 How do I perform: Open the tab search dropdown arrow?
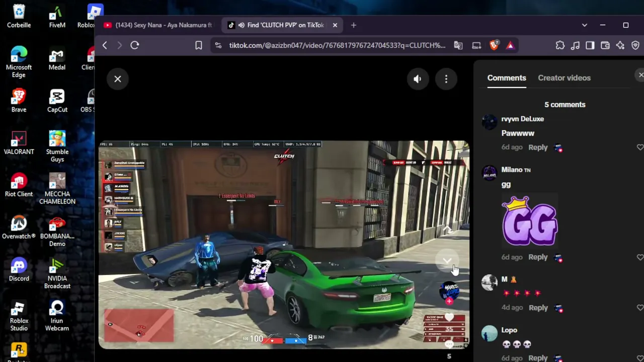[584, 25]
